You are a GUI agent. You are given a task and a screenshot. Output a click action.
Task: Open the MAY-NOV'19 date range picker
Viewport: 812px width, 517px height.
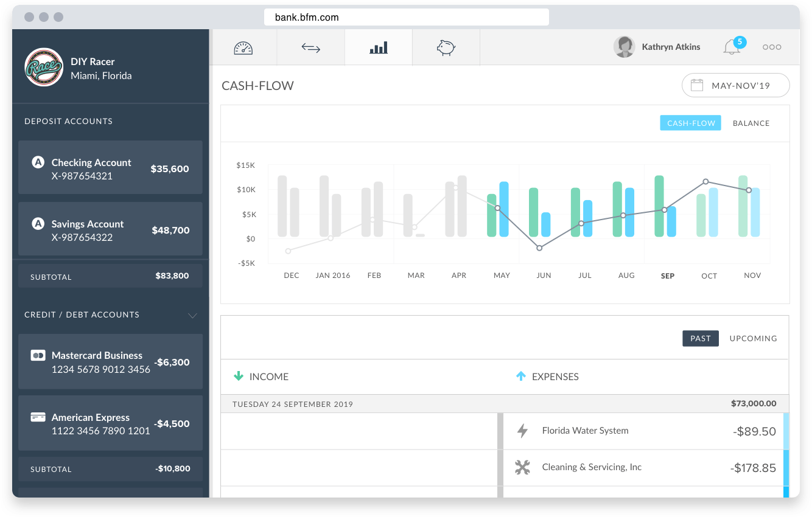pos(735,86)
